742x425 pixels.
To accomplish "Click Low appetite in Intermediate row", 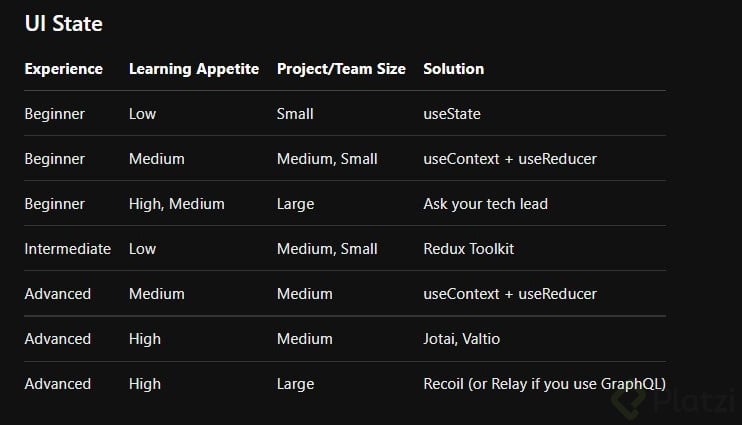I will (142, 249).
